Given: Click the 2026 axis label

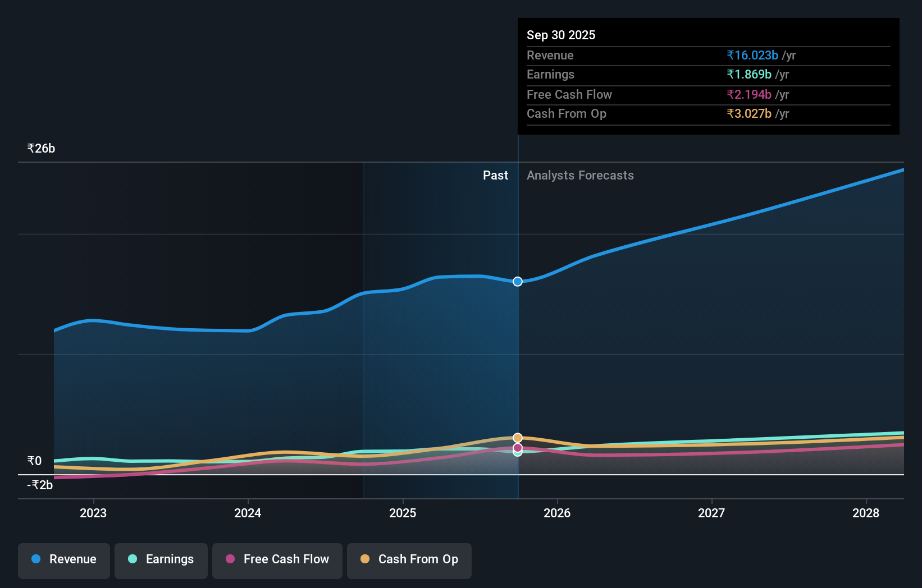Looking at the screenshot, I should 556,513.
